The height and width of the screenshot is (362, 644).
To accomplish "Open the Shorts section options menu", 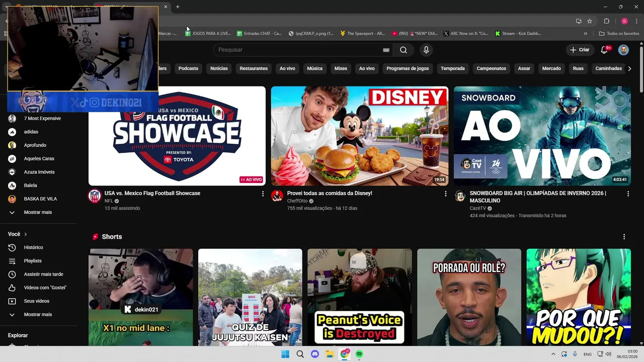I will (x=624, y=237).
